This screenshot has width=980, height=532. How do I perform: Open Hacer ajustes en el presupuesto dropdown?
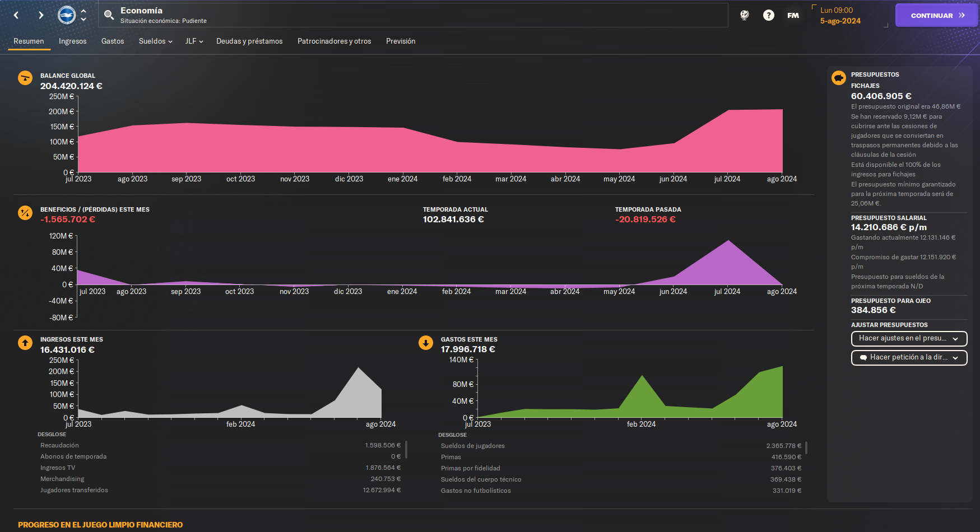pos(909,338)
